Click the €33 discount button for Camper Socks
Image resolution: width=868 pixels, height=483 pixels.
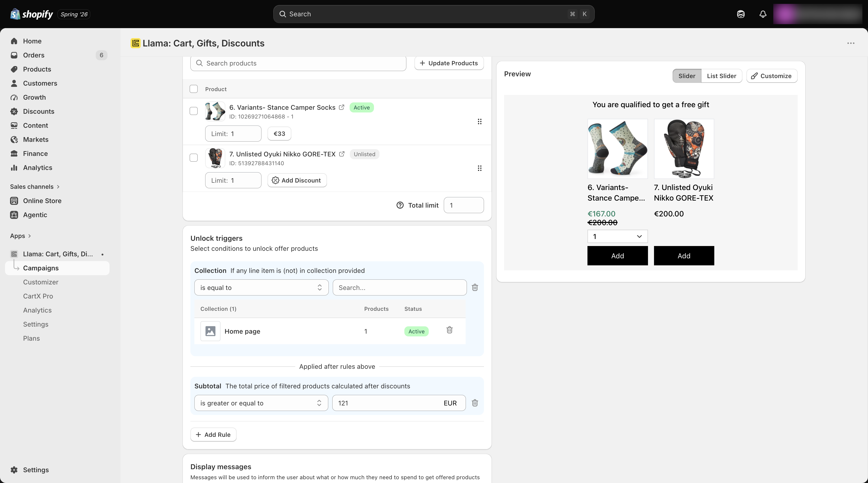pos(279,134)
